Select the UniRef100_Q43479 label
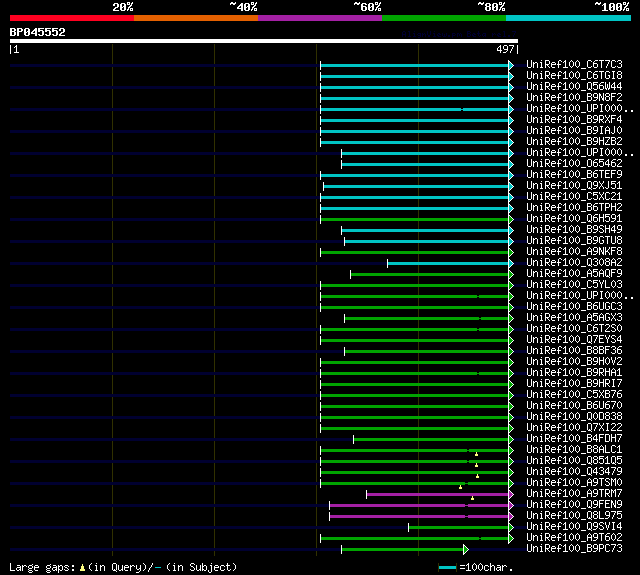This screenshot has width=640, height=575. pyautogui.click(x=574, y=472)
